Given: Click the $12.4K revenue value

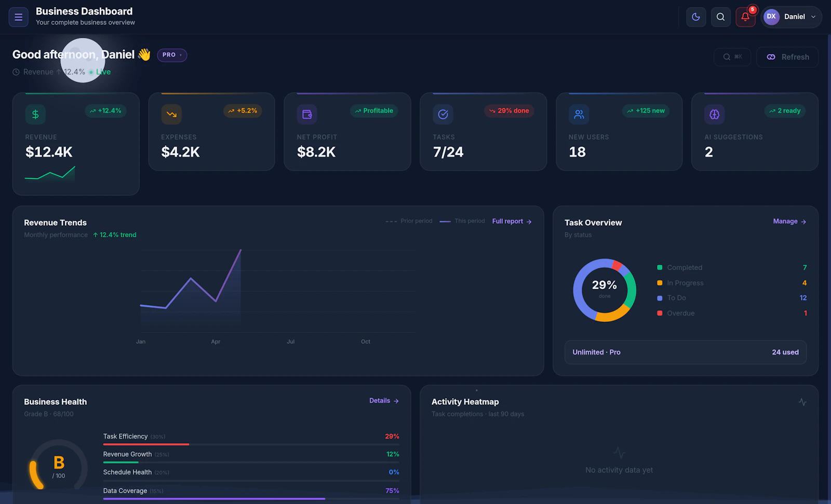Looking at the screenshot, I should point(49,152).
